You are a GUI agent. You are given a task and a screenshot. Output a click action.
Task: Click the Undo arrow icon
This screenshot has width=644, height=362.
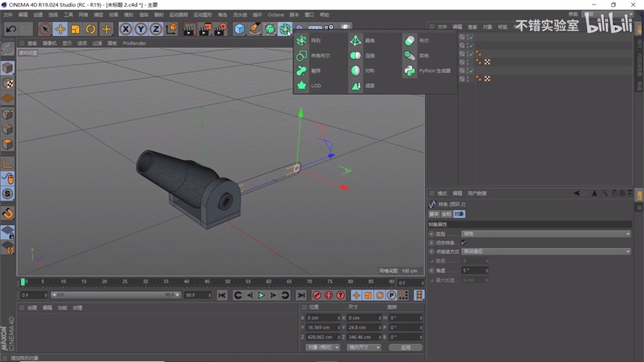coord(11,29)
